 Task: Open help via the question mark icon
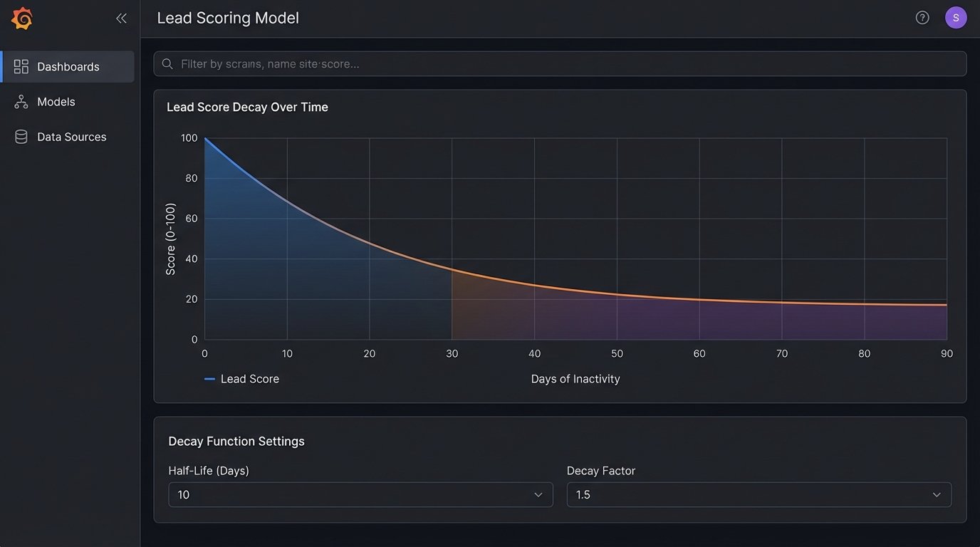922,18
